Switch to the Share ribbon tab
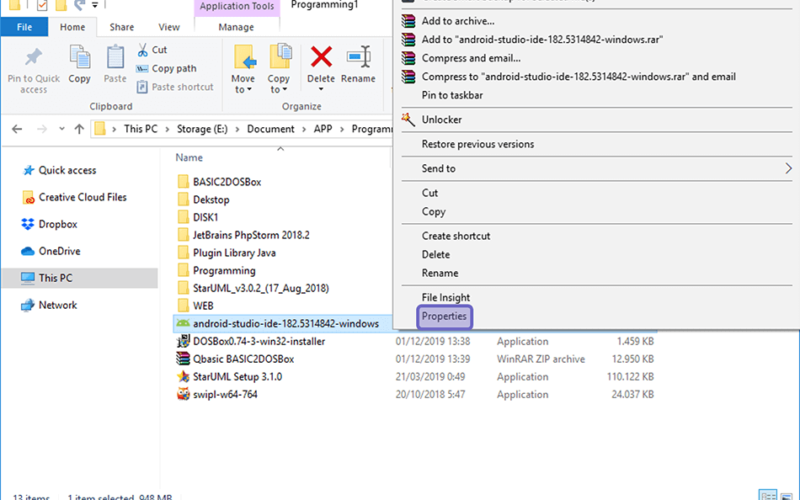The height and width of the screenshot is (500, 800). click(x=121, y=27)
